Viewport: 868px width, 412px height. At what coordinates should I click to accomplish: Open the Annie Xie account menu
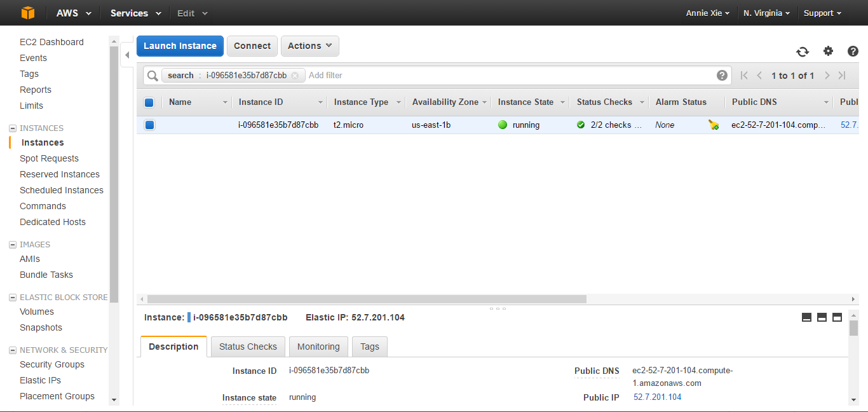[x=707, y=13]
